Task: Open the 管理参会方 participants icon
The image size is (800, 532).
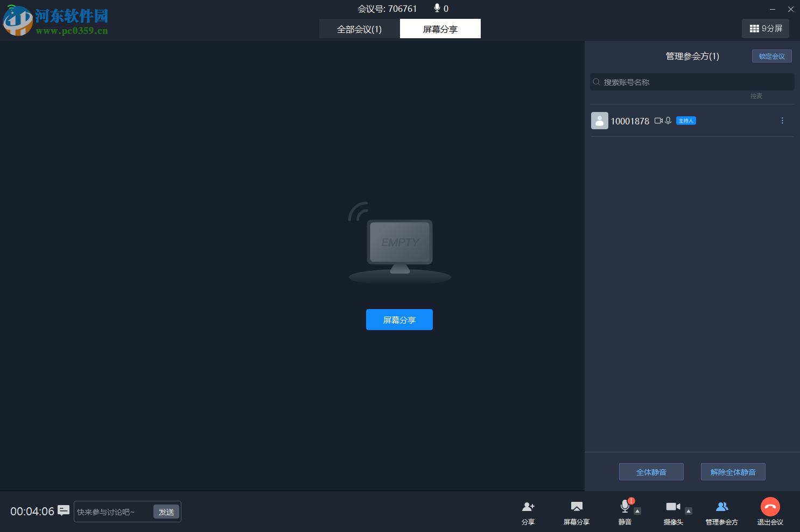Action: [722, 507]
